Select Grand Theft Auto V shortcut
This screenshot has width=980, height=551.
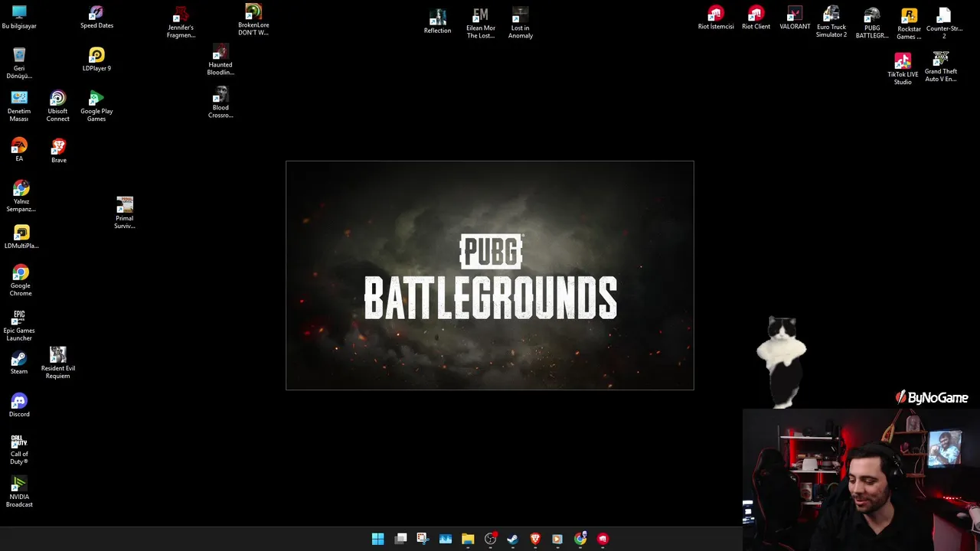point(941,67)
